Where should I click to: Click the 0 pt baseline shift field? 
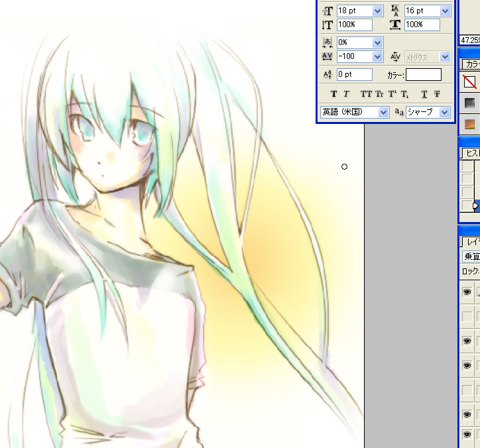355,74
